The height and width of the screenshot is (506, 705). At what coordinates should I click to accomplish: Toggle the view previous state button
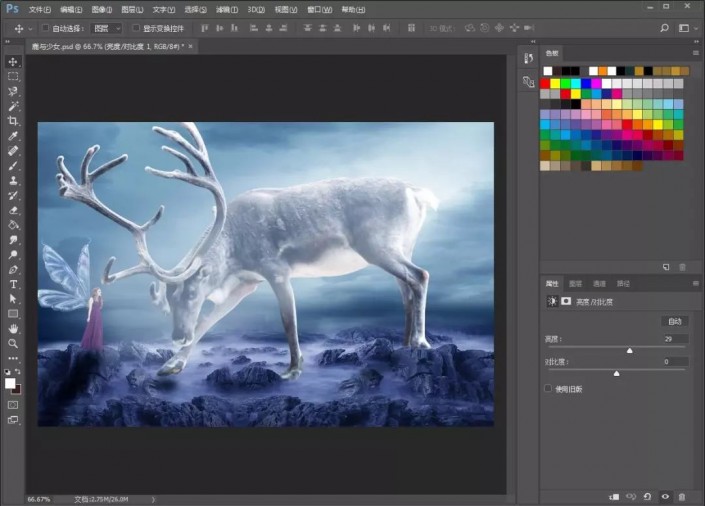[x=631, y=497]
